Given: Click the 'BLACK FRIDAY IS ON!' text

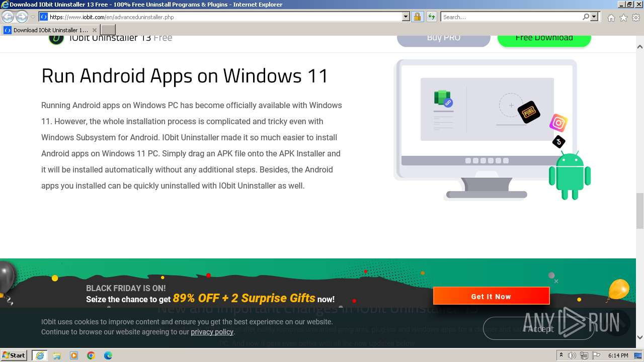Looking at the screenshot, I should click(126, 288).
